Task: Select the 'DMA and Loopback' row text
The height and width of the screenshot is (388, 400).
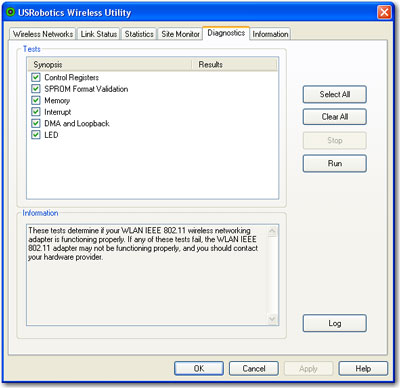Action: tap(77, 123)
